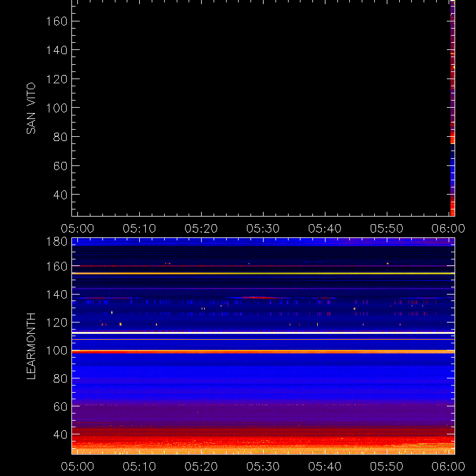476x476 pixels.
Task: Click the 05:40 time label under the San Vito plot
Action: pos(325,228)
